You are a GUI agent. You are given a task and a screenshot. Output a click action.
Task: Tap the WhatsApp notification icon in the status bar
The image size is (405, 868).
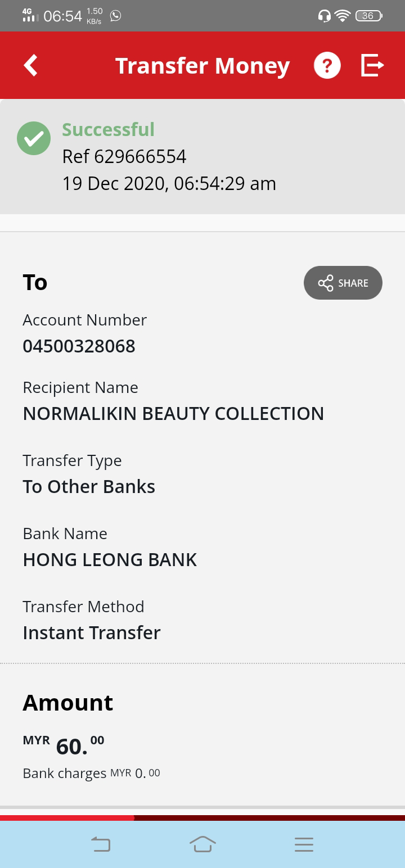point(115,16)
